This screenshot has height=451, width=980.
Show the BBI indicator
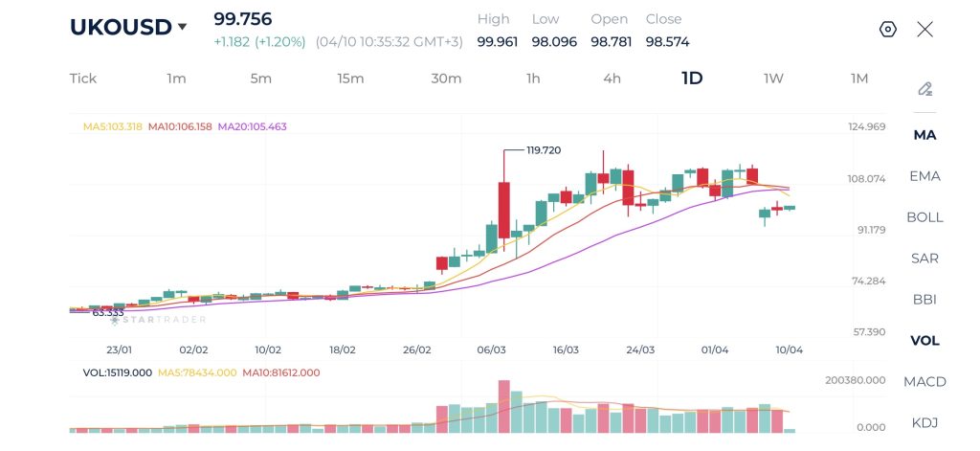point(924,300)
